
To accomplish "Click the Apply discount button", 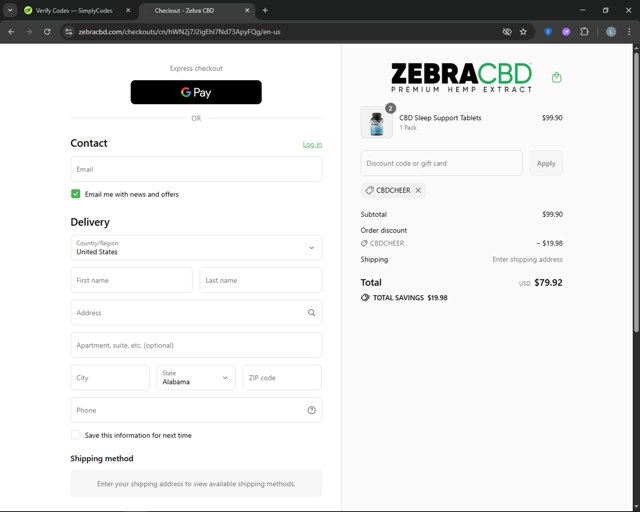I will tap(546, 163).
